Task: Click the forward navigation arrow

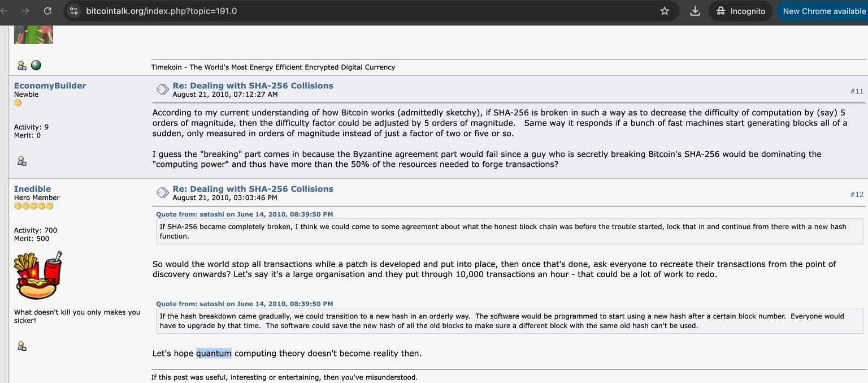Action: (x=25, y=11)
